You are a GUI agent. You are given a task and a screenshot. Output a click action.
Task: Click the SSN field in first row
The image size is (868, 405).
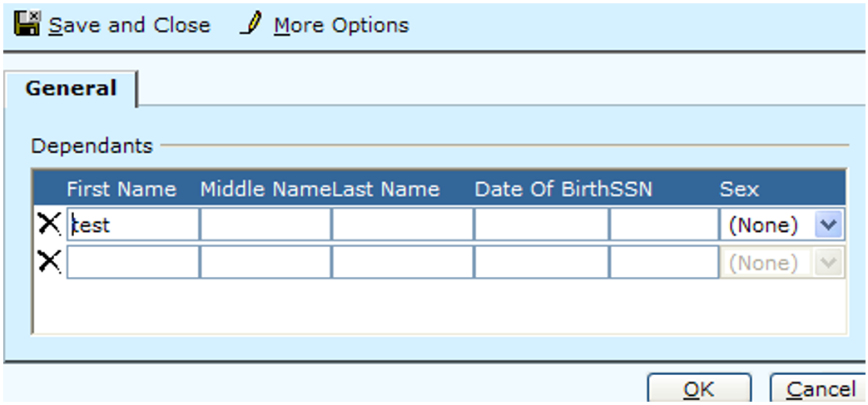point(663,225)
